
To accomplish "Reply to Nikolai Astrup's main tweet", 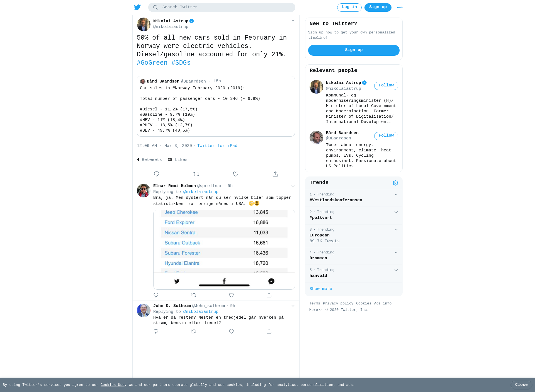I will point(157,174).
